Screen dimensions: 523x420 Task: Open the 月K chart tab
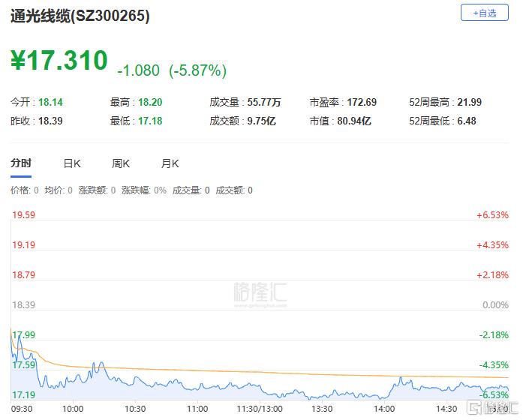[x=170, y=163]
